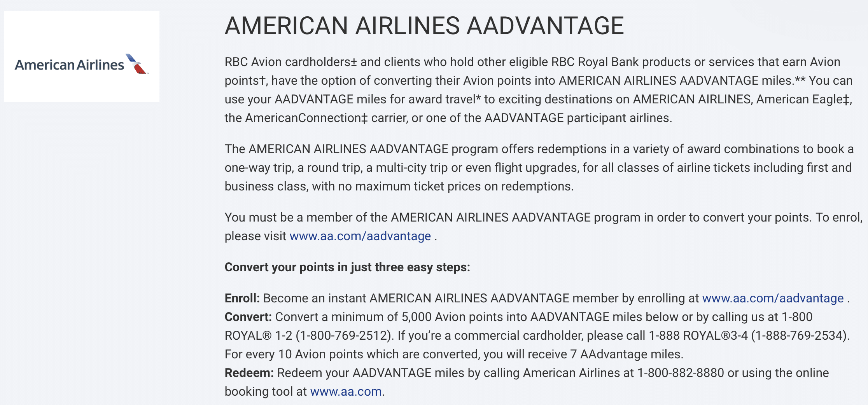This screenshot has width=868, height=405.
Task: Click the red and blue flight symbol icon
Action: coord(137,64)
